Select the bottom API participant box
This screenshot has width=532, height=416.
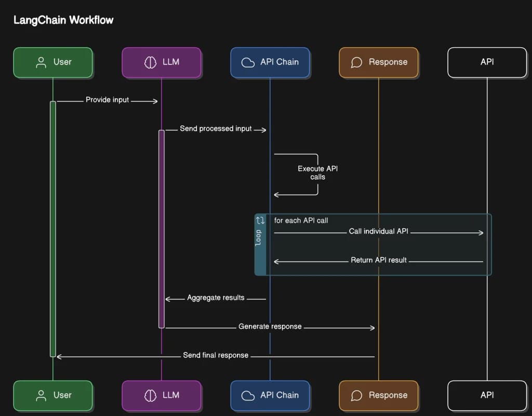(487, 396)
